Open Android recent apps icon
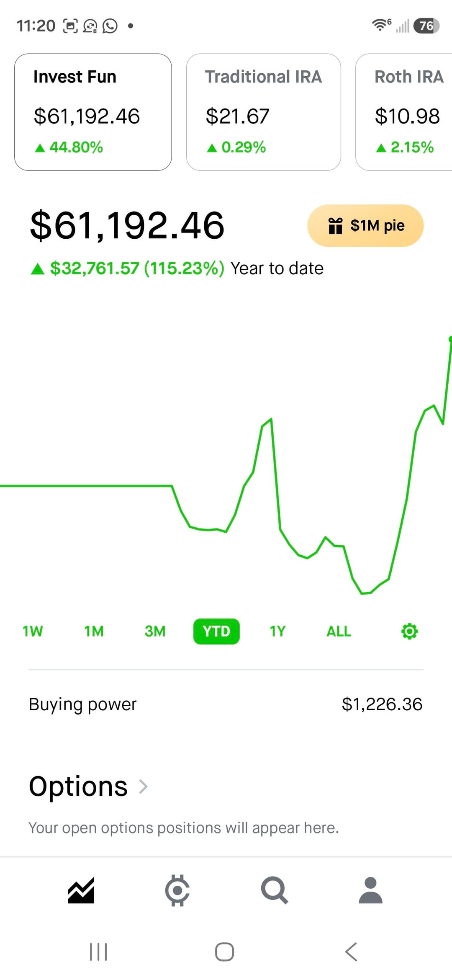Image resolution: width=452 pixels, height=980 pixels. click(99, 952)
